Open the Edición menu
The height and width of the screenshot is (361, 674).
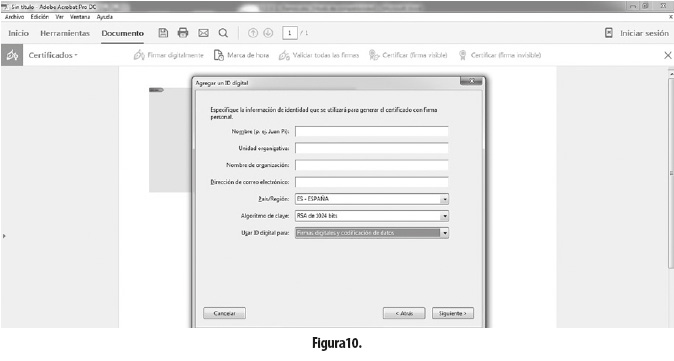(40, 17)
